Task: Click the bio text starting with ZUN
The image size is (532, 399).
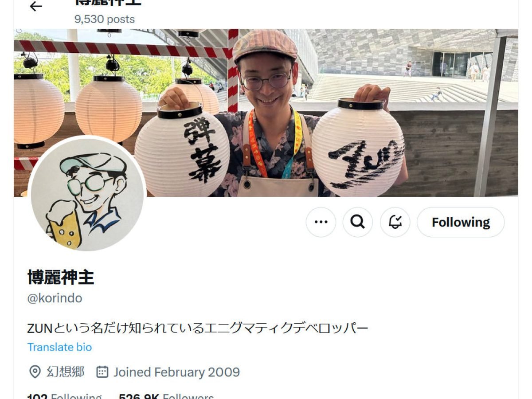Action: 198,329
